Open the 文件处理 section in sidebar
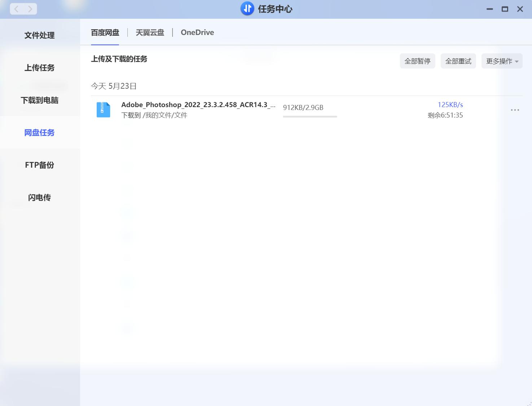 coord(39,35)
